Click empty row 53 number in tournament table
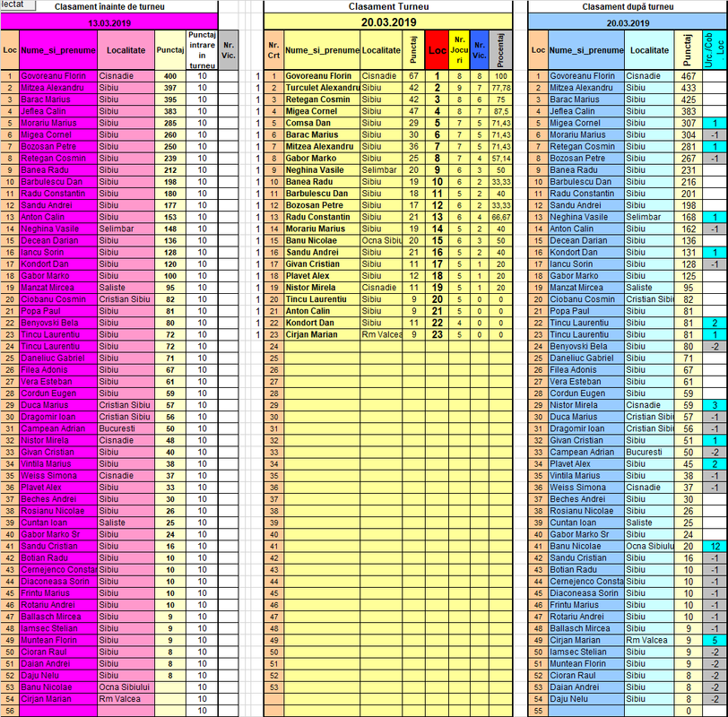Image resolution: width=728 pixels, height=717 pixels. (x=274, y=687)
